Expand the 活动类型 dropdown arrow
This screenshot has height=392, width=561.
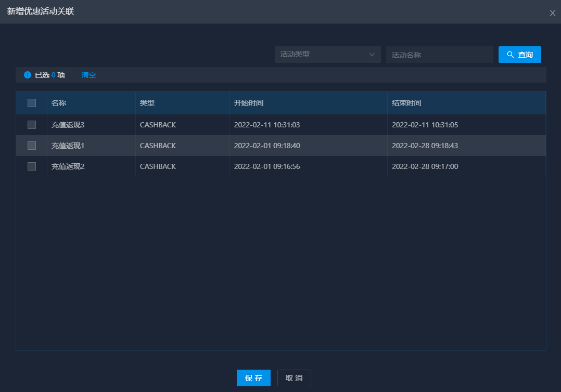[x=372, y=55]
